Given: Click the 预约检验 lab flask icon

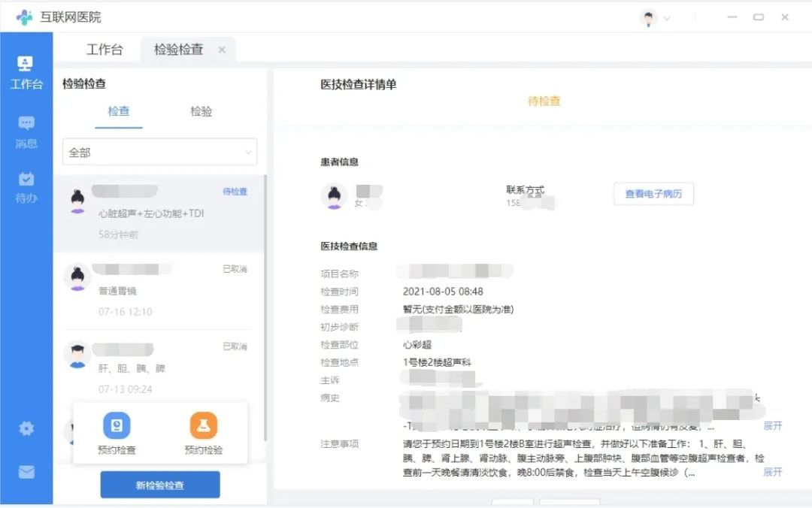Looking at the screenshot, I should [204, 426].
